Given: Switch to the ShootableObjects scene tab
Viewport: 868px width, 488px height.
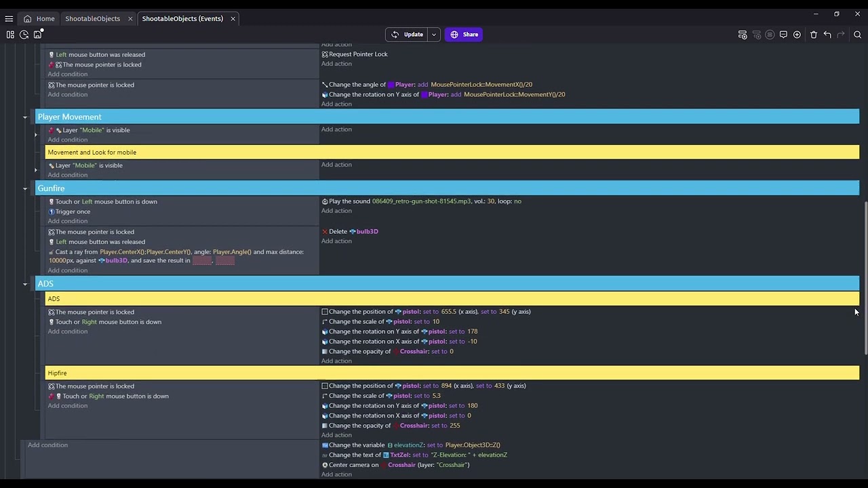Looking at the screenshot, I should [x=92, y=18].
